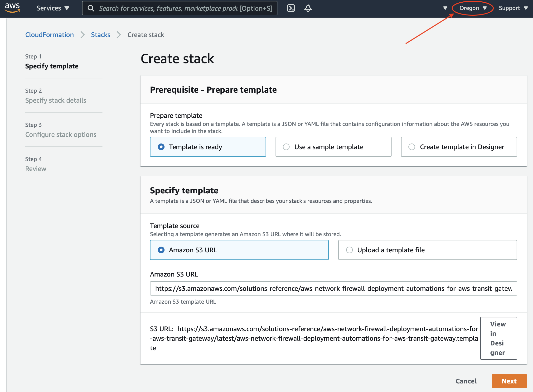Click the Cancel button

coord(466,381)
